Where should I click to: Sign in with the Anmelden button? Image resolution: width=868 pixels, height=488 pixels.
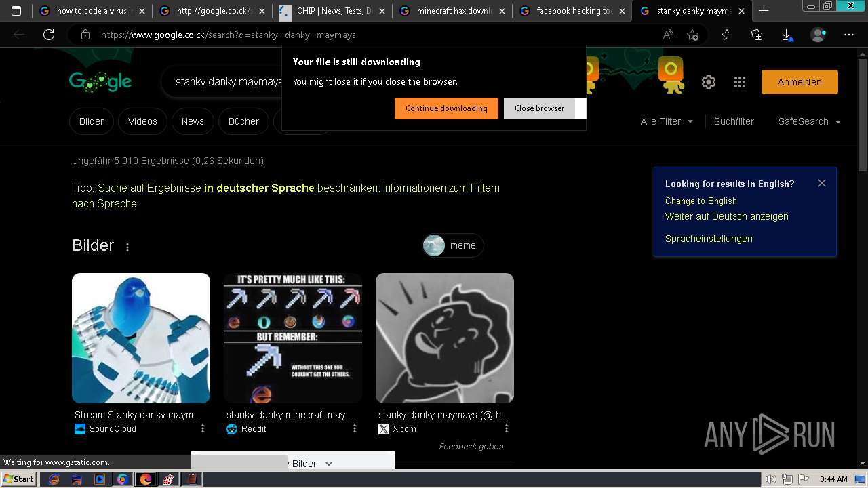800,82
